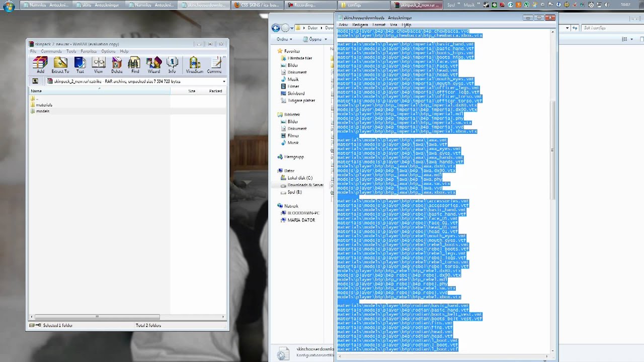Switch to the skins Anteckningar taskbar button
644x362 pixels.
98,5
